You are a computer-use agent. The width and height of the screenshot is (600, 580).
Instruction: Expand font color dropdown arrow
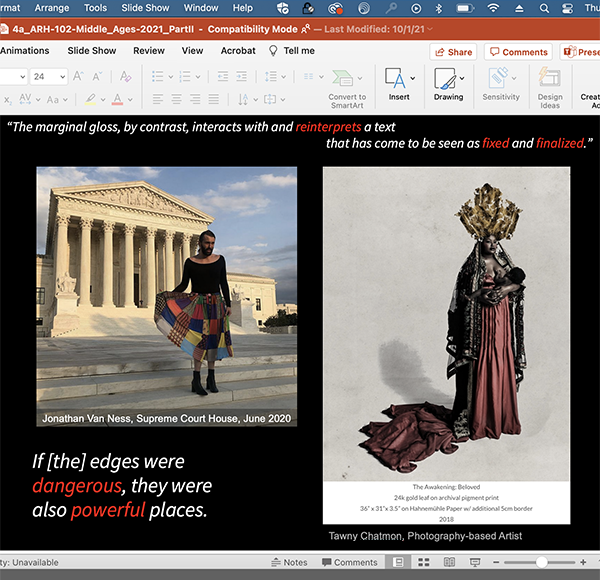point(130,100)
